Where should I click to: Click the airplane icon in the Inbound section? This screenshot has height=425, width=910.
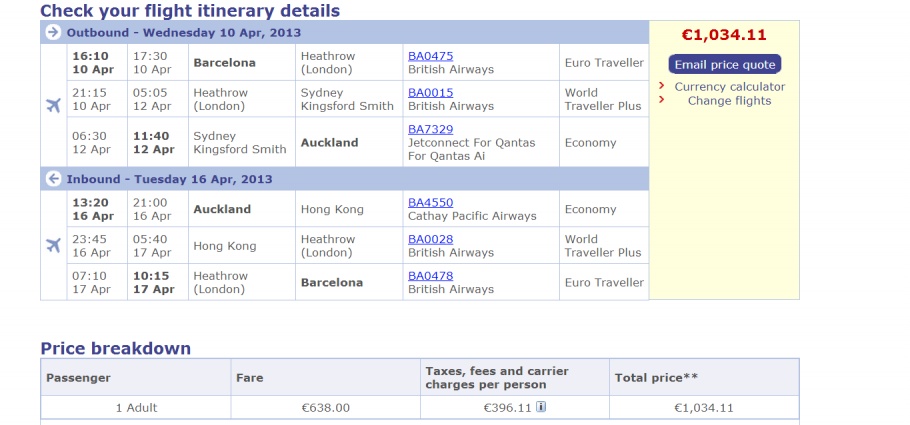click(x=54, y=245)
